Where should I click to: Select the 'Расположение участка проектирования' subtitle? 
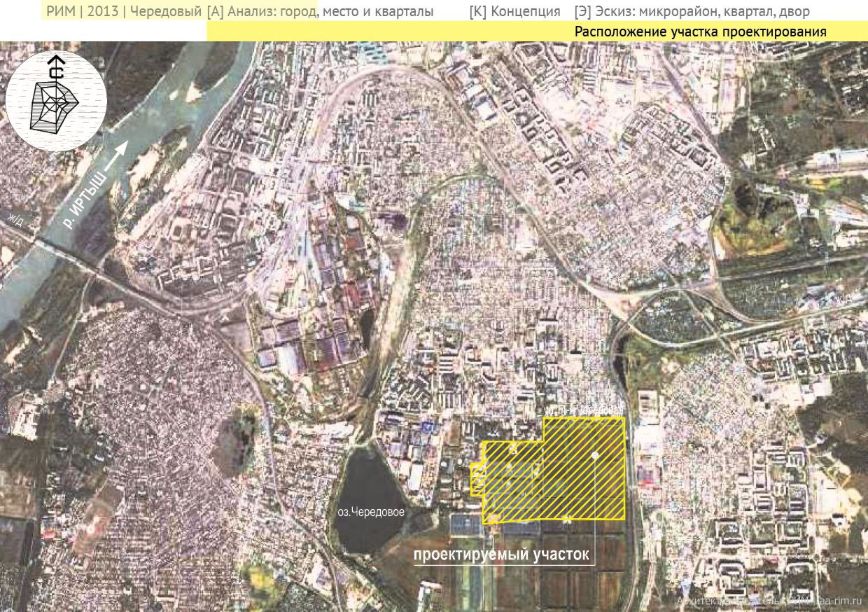[700, 32]
